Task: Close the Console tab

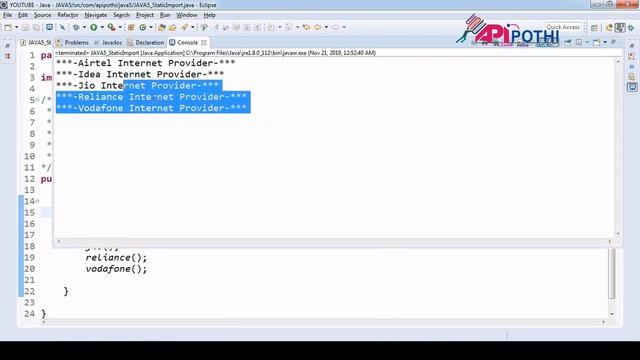Action: [204, 42]
